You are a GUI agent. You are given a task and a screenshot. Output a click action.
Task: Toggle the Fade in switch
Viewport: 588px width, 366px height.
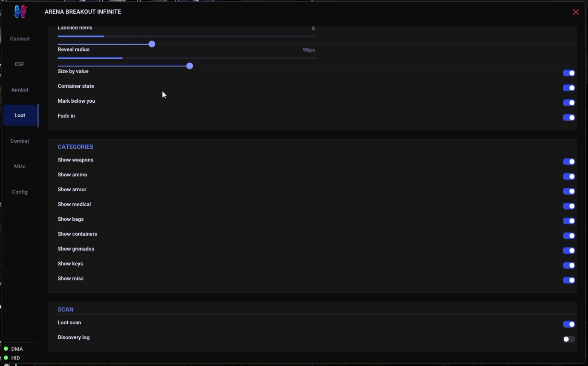coord(569,118)
